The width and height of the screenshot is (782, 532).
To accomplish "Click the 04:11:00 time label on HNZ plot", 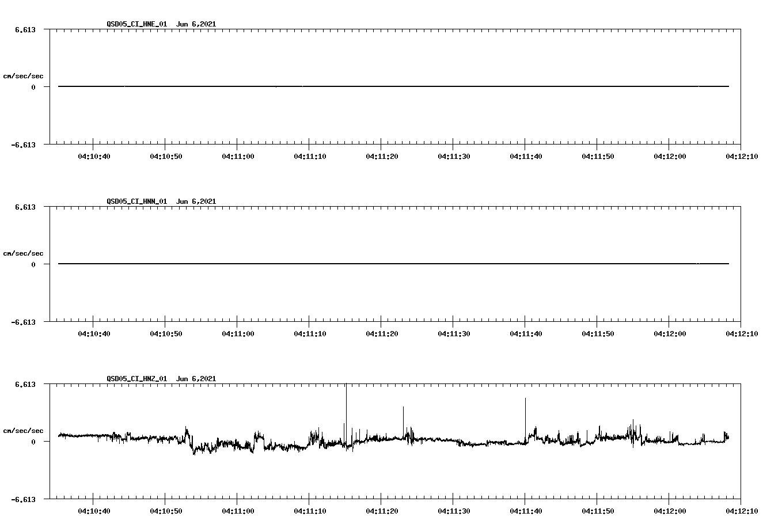I will (238, 511).
